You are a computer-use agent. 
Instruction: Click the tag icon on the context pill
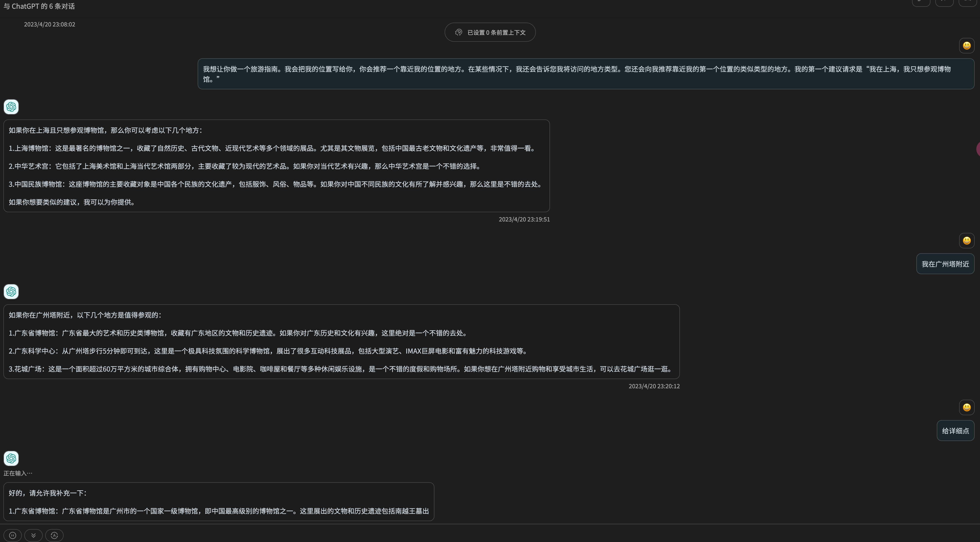pyautogui.click(x=458, y=32)
